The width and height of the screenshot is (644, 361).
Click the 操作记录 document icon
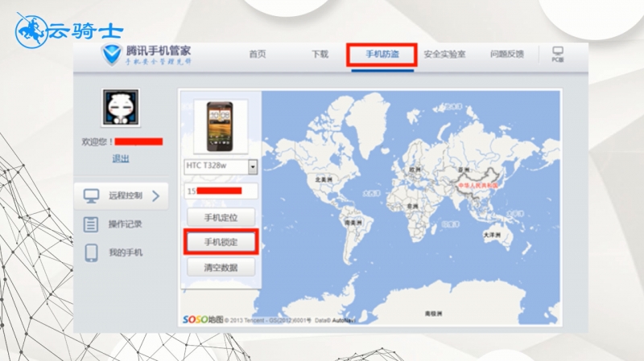click(91, 224)
